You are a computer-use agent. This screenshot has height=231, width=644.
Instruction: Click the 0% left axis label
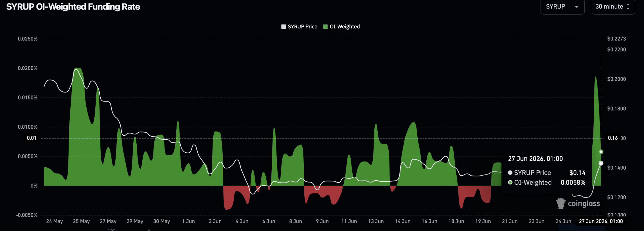[34, 186]
